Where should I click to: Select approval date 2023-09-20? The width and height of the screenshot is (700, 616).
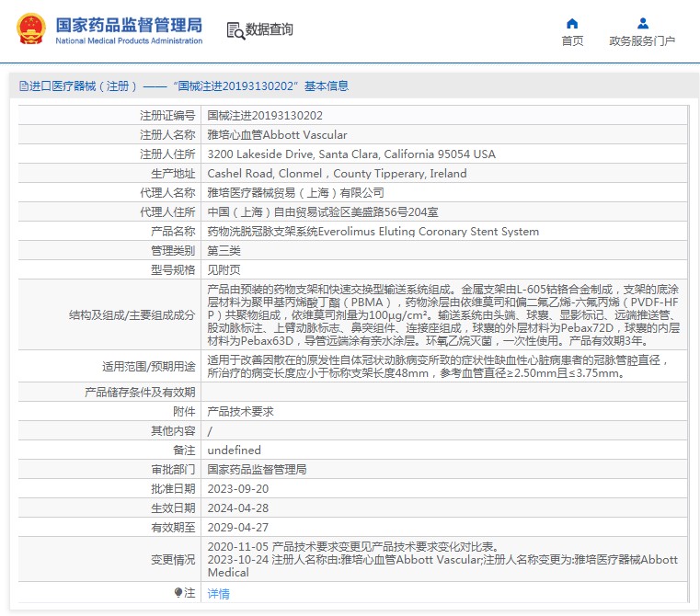(x=238, y=489)
